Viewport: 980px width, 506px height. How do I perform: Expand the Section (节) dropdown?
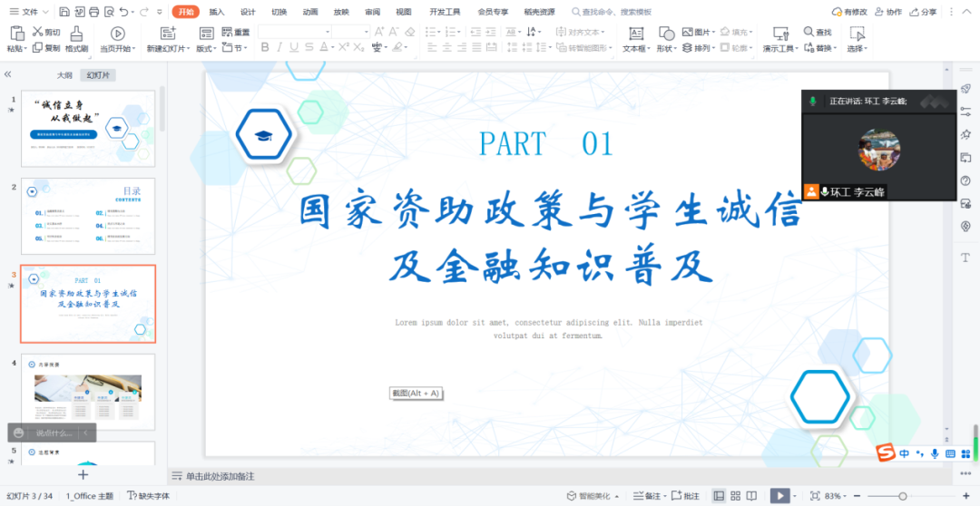pyautogui.click(x=235, y=47)
